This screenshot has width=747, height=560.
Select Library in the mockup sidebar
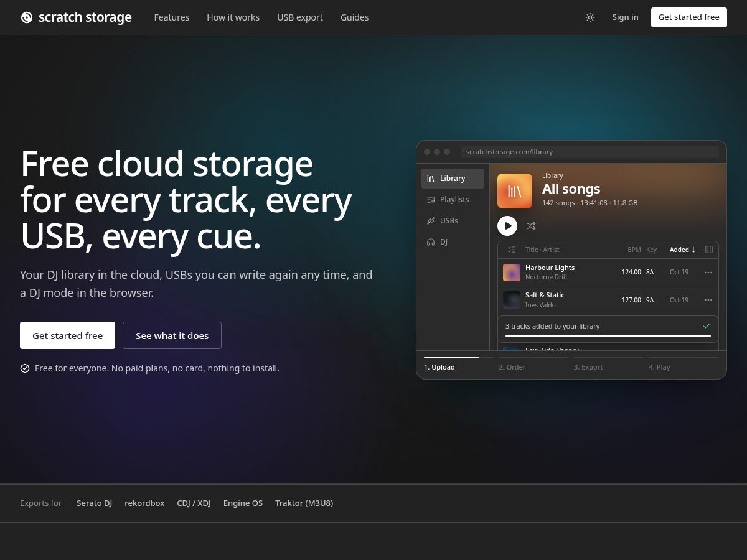point(453,179)
